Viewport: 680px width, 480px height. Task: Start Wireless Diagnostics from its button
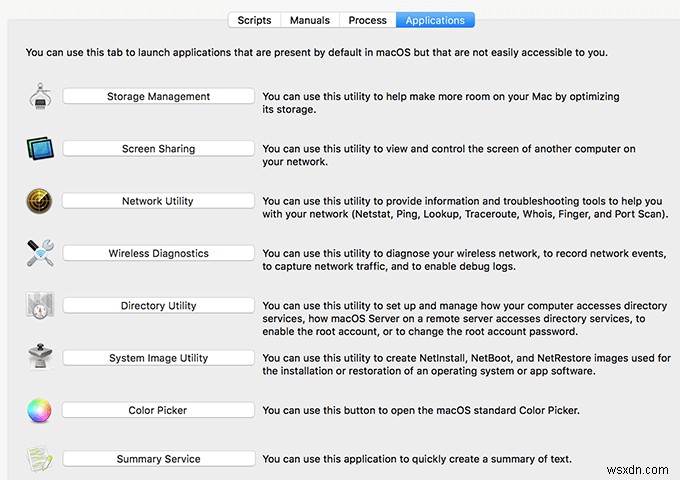[158, 254]
